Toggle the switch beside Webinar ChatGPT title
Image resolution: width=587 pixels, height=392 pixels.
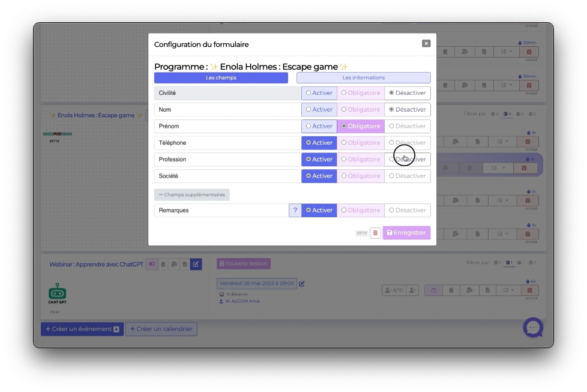click(x=152, y=264)
